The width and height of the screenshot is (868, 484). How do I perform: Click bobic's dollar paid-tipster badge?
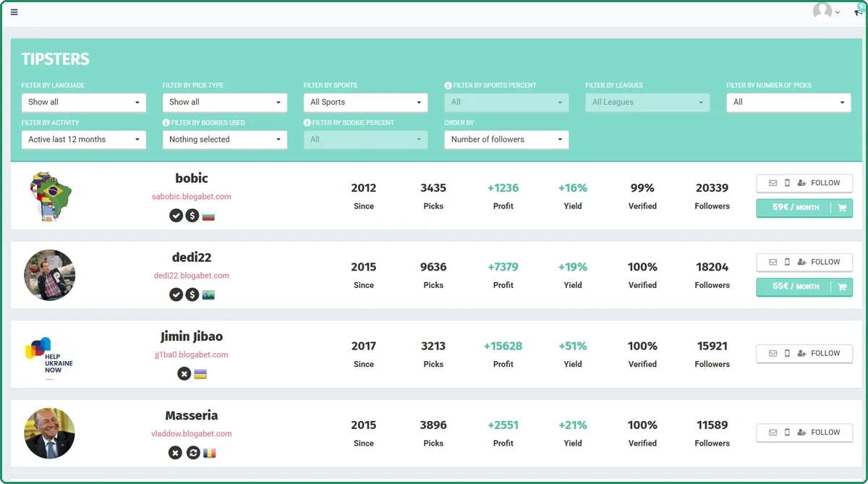click(x=192, y=215)
